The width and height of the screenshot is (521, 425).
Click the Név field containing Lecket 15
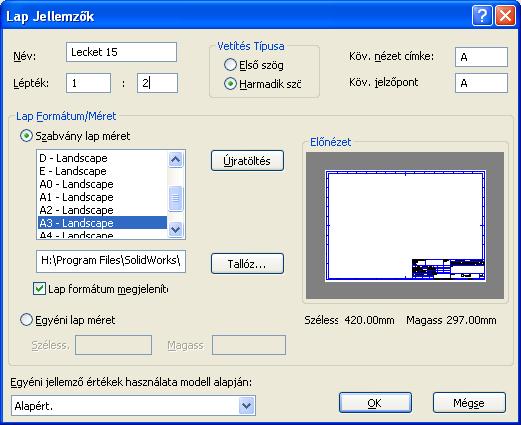121,52
